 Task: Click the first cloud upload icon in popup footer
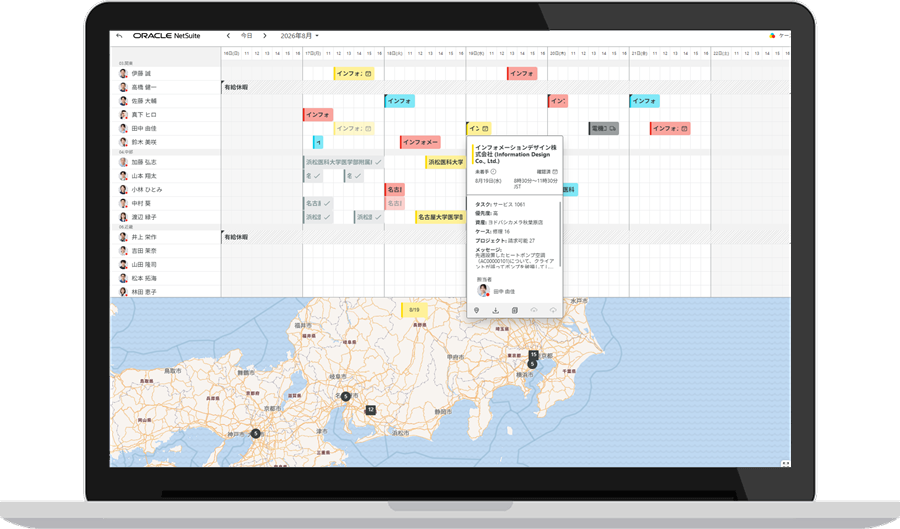coord(534,310)
